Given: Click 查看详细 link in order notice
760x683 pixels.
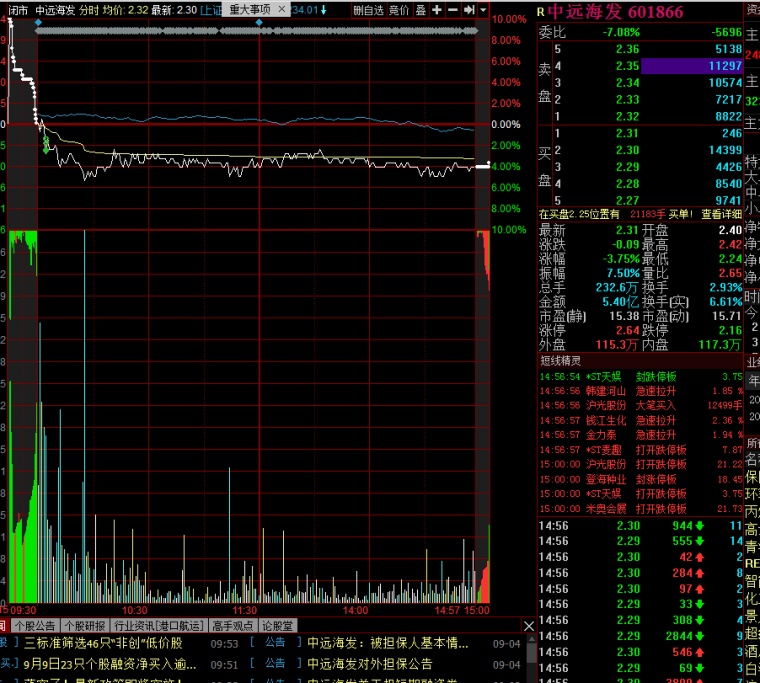Looking at the screenshot, I should (x=722, y=214).
